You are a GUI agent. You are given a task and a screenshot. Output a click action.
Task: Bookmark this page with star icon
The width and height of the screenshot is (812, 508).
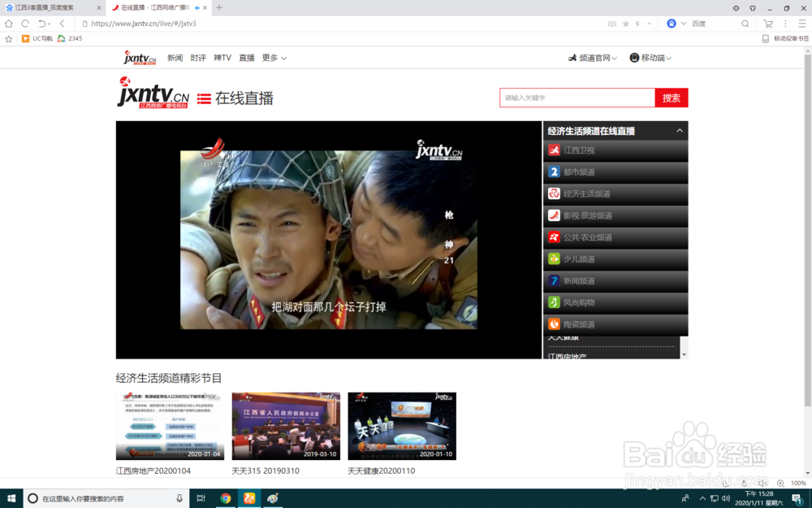click(625, 24)
